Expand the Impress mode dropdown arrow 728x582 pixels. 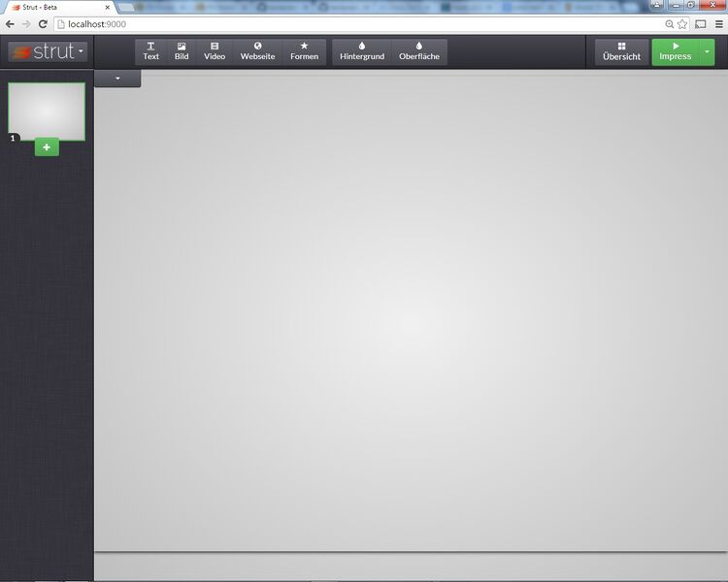click(x=708, y=51)
